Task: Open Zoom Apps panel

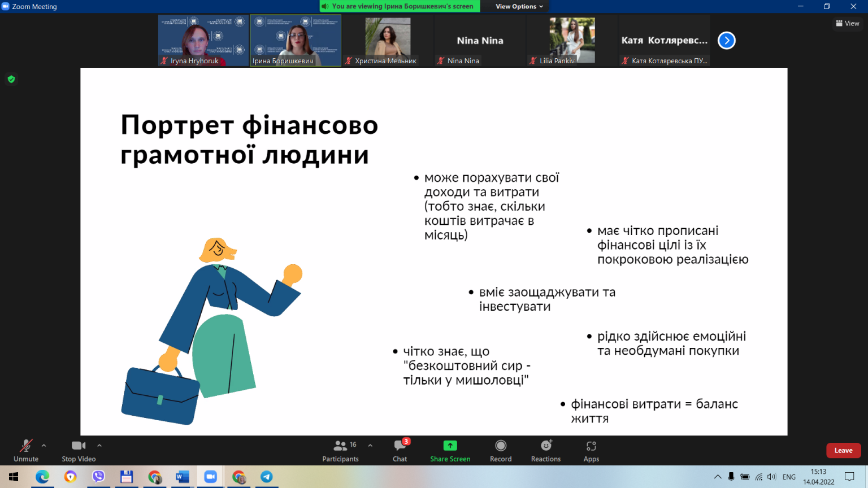Action: click(x=591, y=451)
